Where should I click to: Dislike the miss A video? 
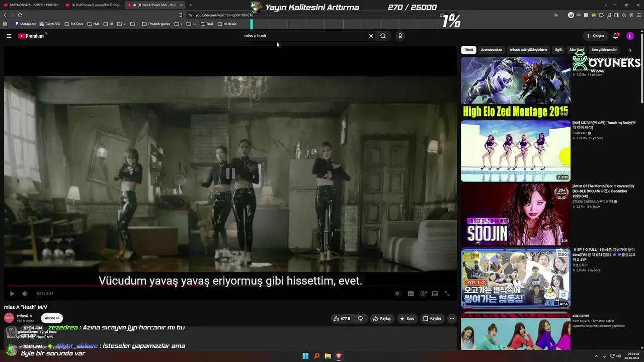[360, 318]
